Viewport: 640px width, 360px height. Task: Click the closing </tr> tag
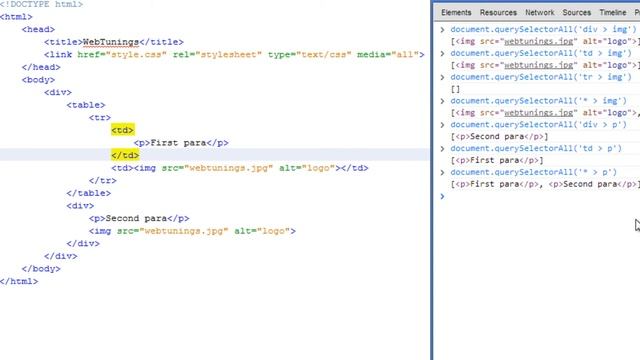coord(102,180)
